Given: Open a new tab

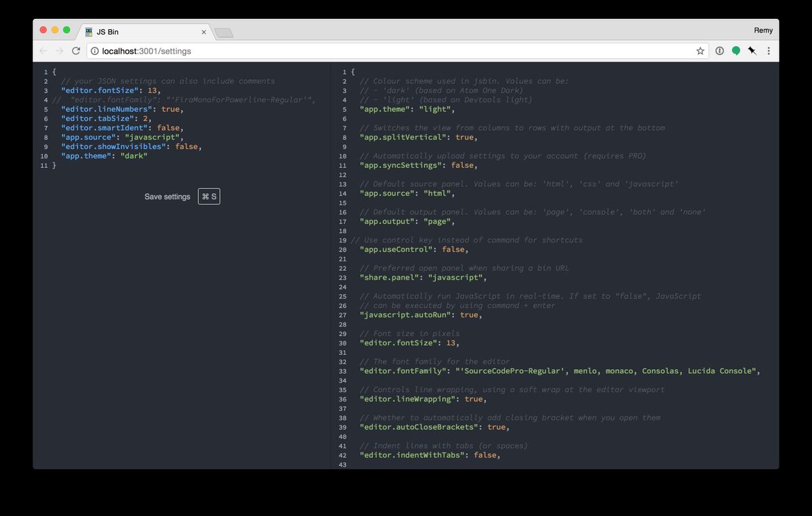Looking at the screenshot, I should click(x=223, y=33).
